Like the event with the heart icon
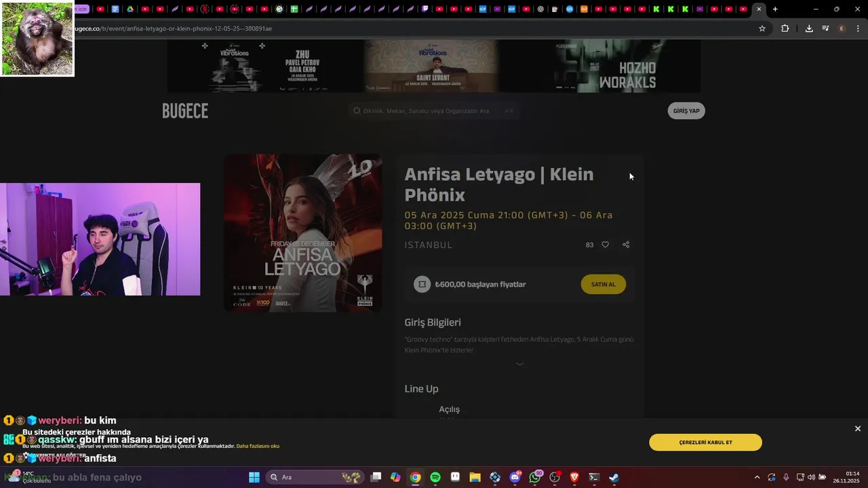The image size is (868, 488). click(606, 245)
